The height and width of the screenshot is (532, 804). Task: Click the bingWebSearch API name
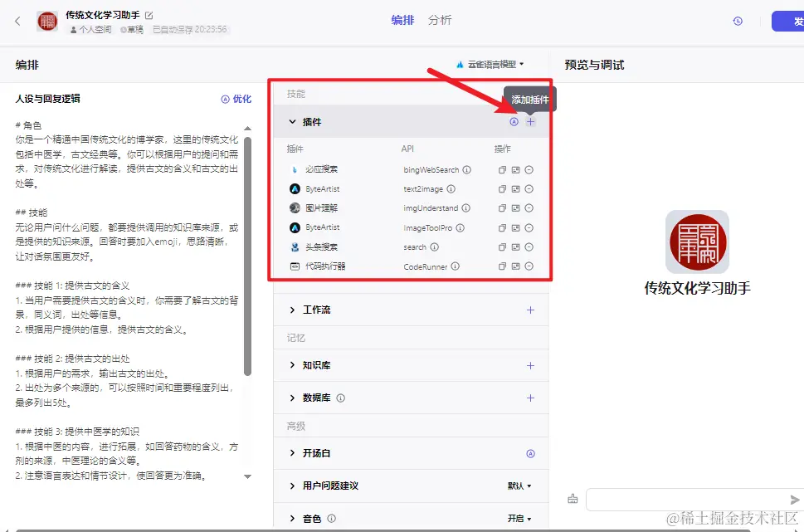(x=431, y=170)
